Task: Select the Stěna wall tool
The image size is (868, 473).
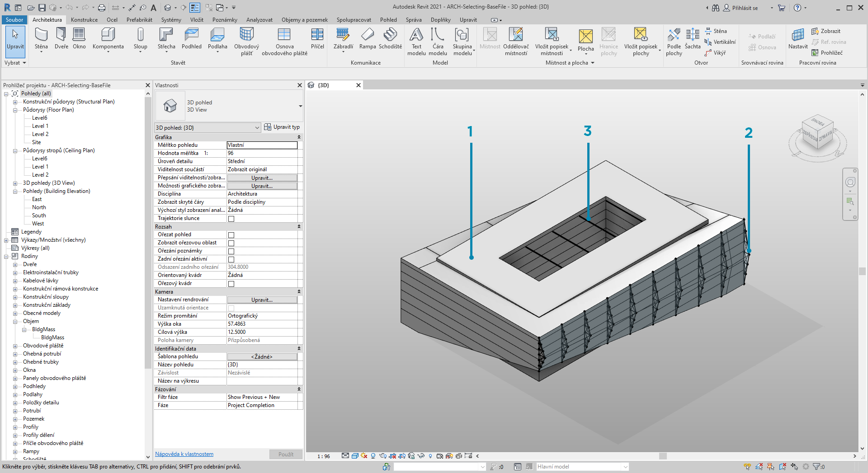Action: [x=41, y=39]
